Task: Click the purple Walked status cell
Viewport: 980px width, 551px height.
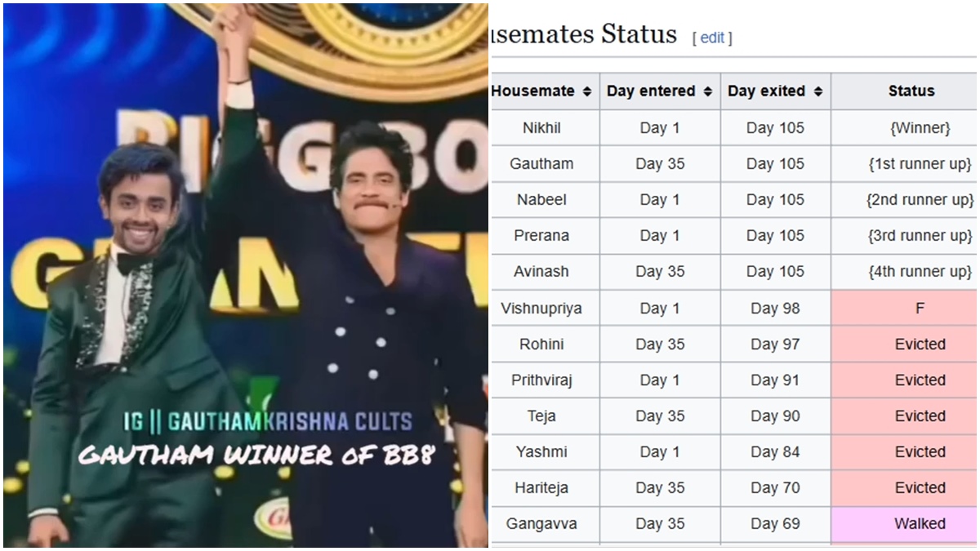Action: point(920,523)
